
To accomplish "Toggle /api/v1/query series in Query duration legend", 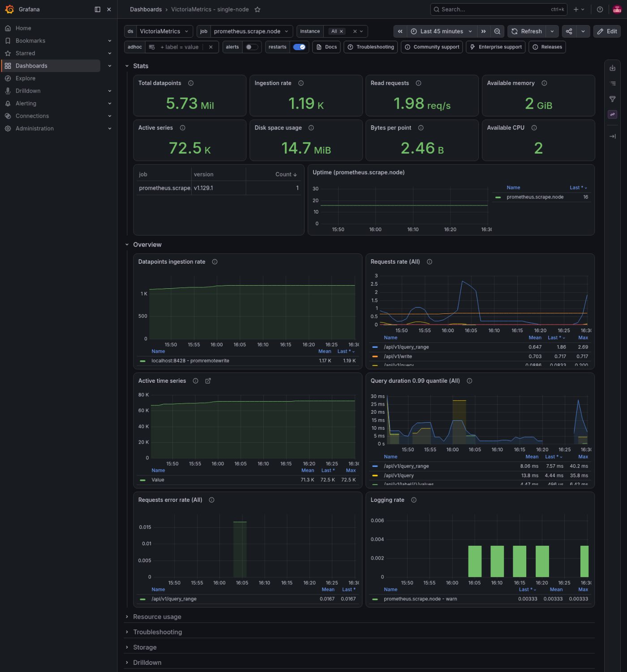I will [399, 476].
